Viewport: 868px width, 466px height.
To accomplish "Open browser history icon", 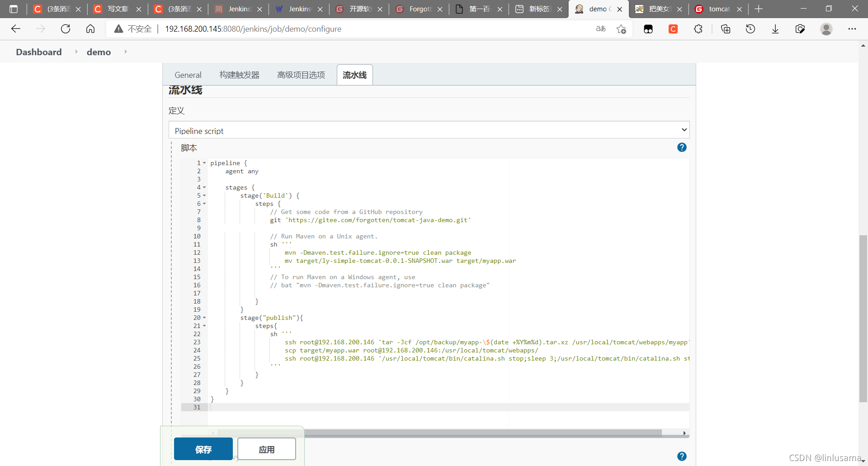I will (750, 29).
